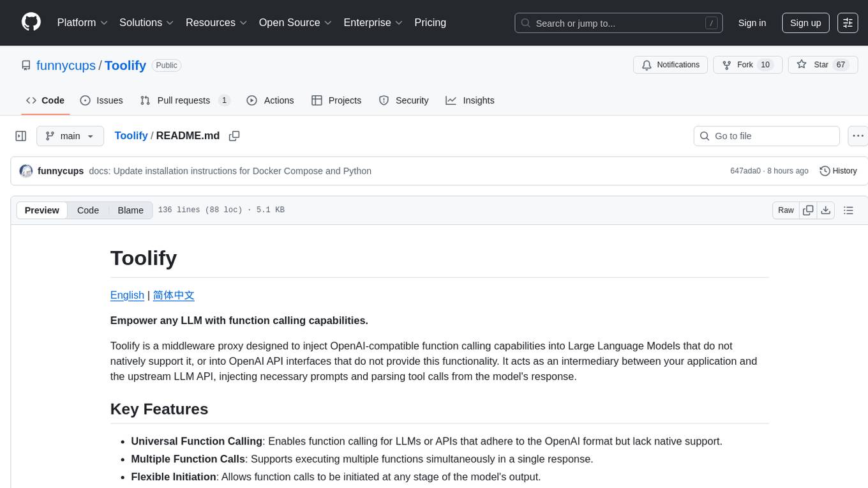The height and width of the screenshot is (488, 868).
Task: Click the Sign in link
Action: click(752, 23)
